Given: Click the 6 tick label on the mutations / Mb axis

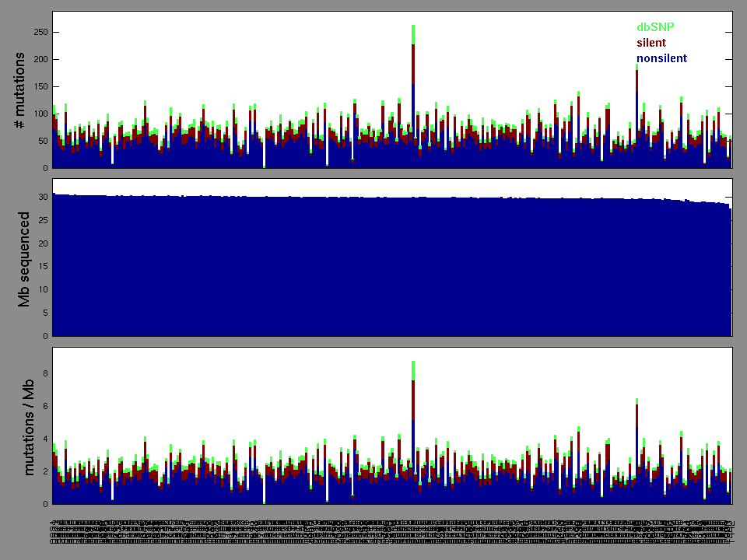Looking at the screenshot, I should [45, 406].
